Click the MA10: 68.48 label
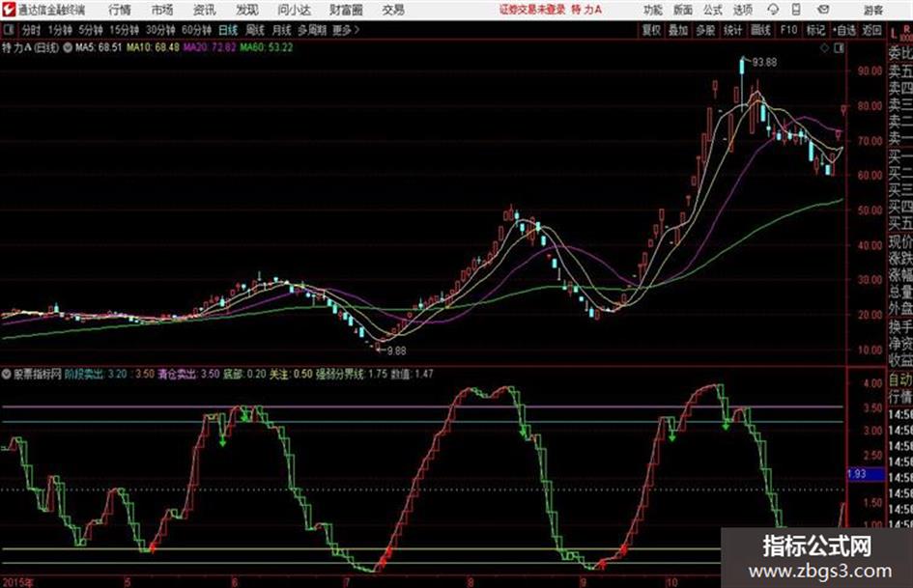 [154, 47]
